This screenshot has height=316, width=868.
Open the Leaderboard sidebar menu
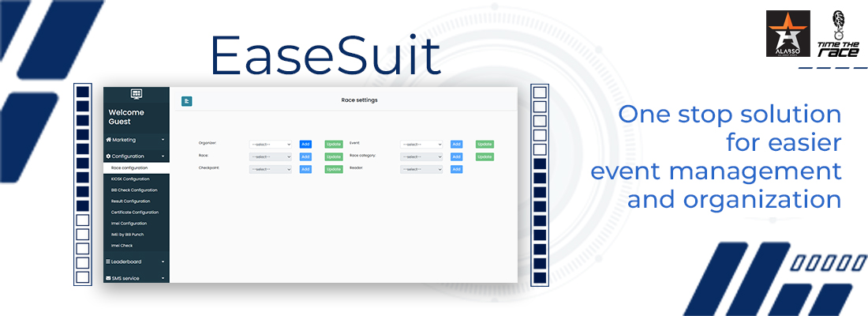[x=137, y=261]
